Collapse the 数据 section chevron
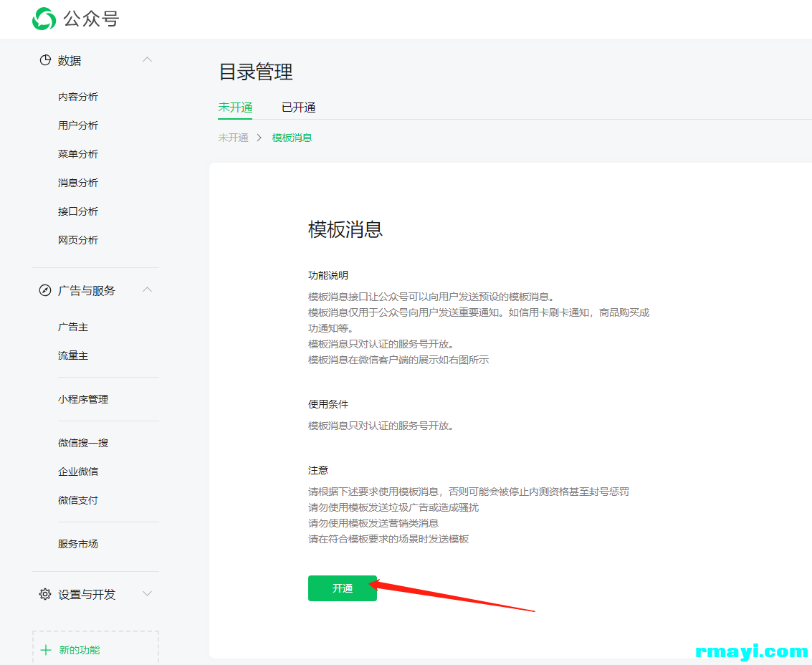This screenshot has width=812, height=665. [147, 60]
